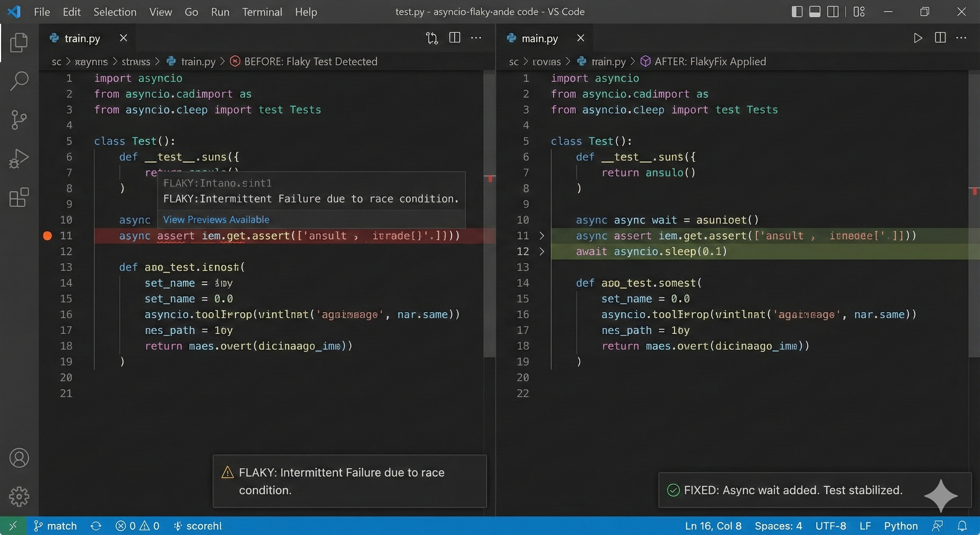Image resolution: width=980 pixels, height=535 pixels.
Task: Click the Python language mode in status bar
Action: pos(901,526)
